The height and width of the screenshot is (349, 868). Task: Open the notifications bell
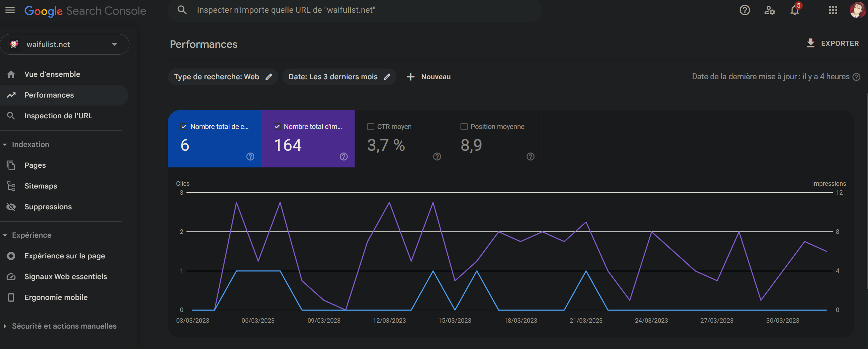click(x=795, y=10)
